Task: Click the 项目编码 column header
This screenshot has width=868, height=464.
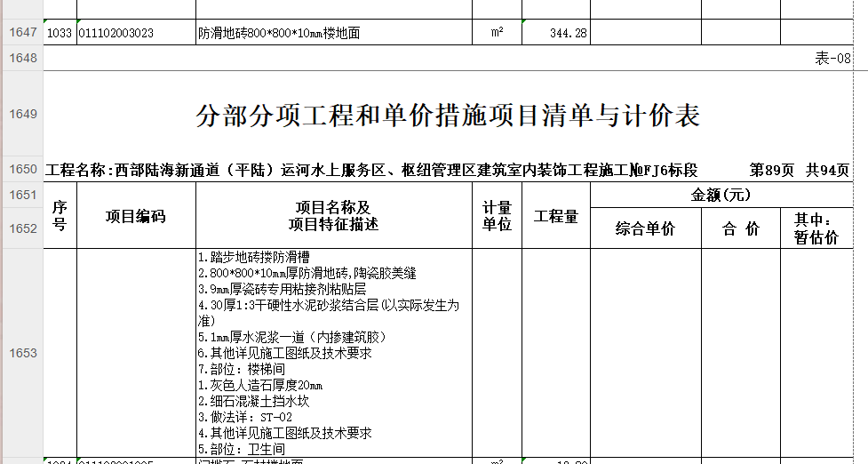Action: tap(136, 215)
